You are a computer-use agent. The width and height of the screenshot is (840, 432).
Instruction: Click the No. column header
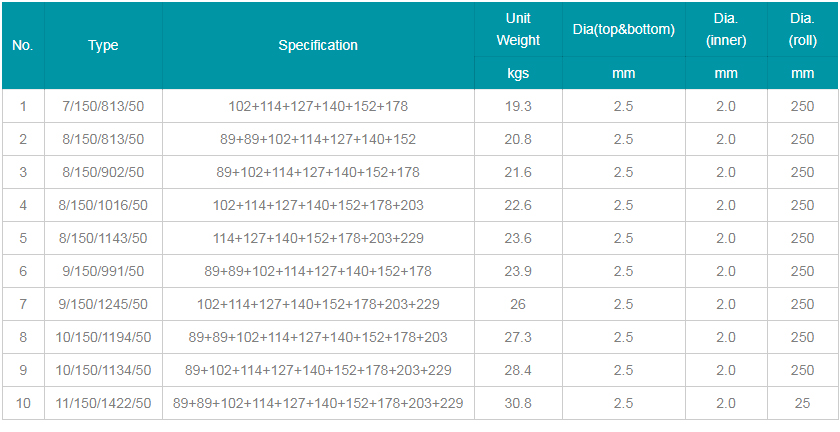pos(22,46)
